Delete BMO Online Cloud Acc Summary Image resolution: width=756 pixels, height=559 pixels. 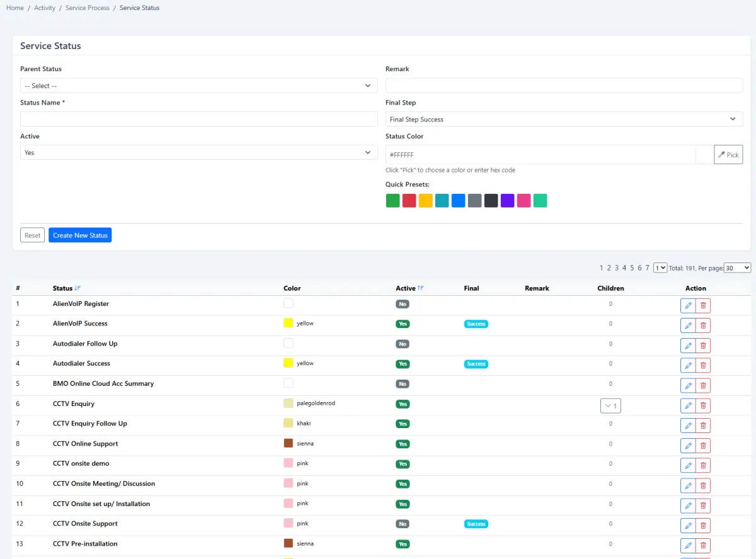coord(703,386)
